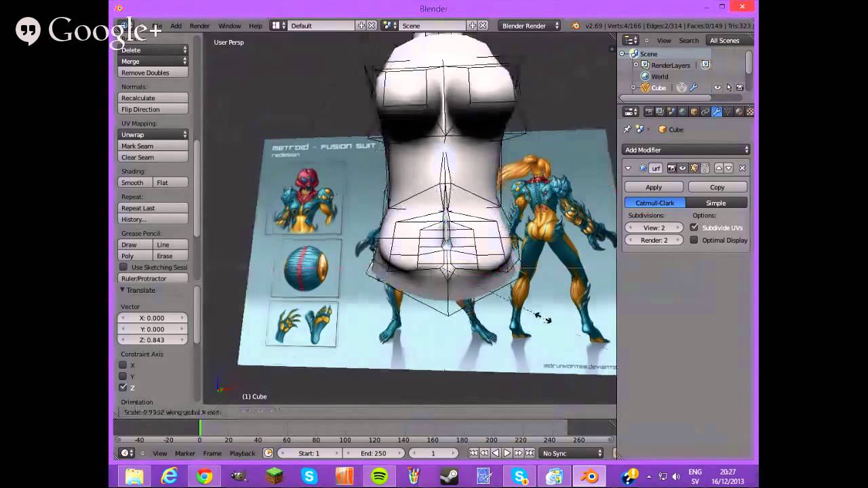Click the Remove Doubles button
Image resolution: width=868 pixels, height=488 pixels.
(x=153, y=73)
